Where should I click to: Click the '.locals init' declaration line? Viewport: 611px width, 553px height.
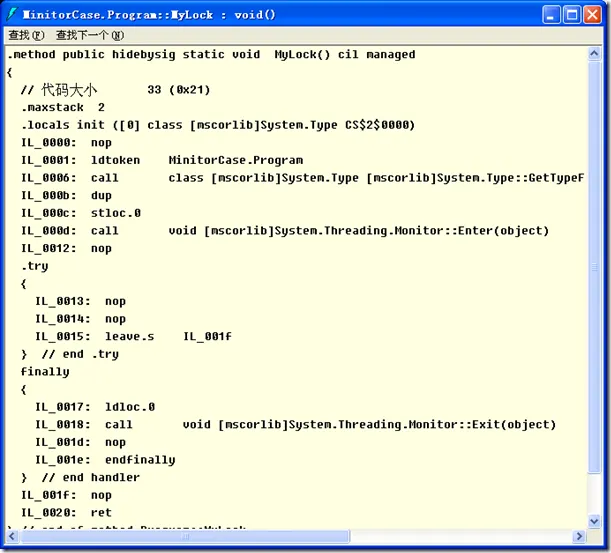218,125
